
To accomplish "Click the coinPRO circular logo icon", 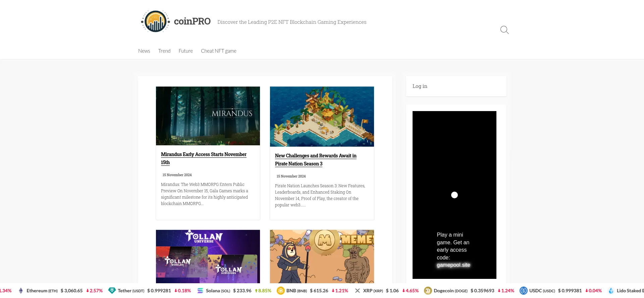I will click(x=155, y=21).
